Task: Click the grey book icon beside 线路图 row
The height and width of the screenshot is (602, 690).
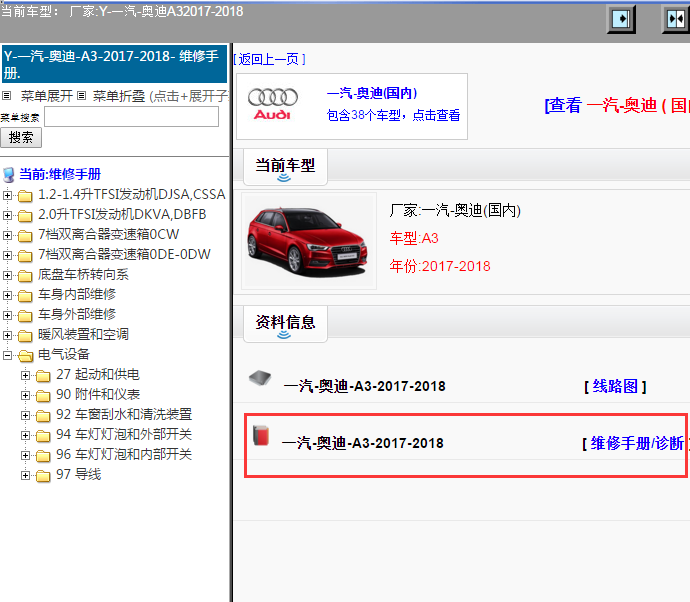Action: [x=260, y=378]
